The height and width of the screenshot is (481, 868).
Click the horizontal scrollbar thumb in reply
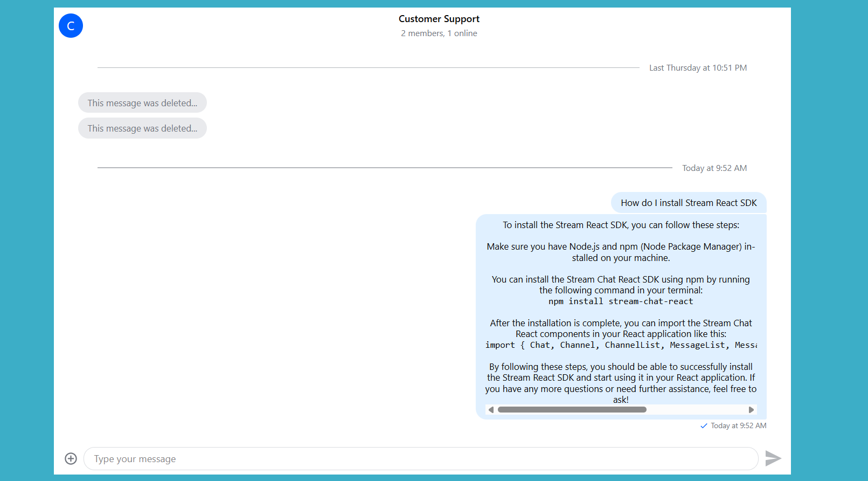[x=572, y=410]
